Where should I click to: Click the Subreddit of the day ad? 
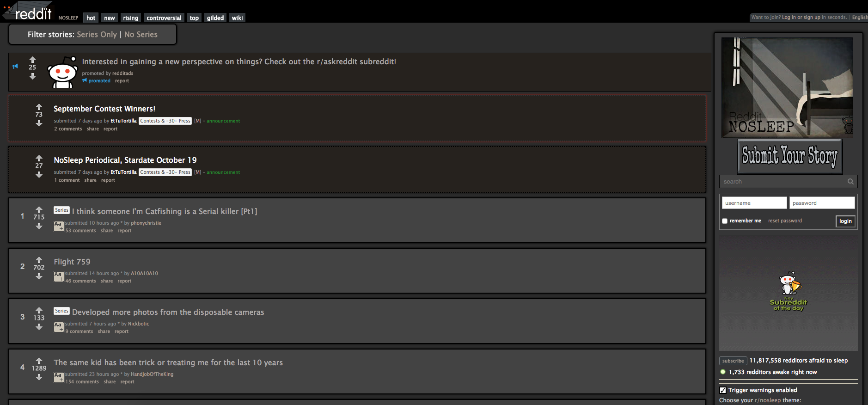[x=789, y=292]
